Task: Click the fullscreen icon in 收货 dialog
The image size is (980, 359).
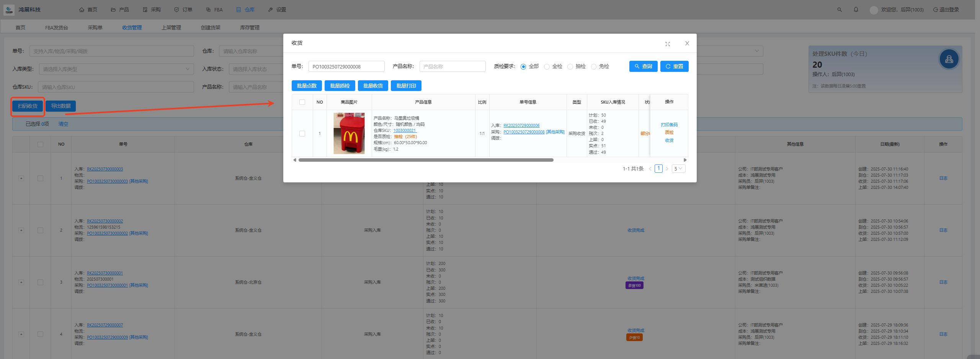Action: click(668, 44)
